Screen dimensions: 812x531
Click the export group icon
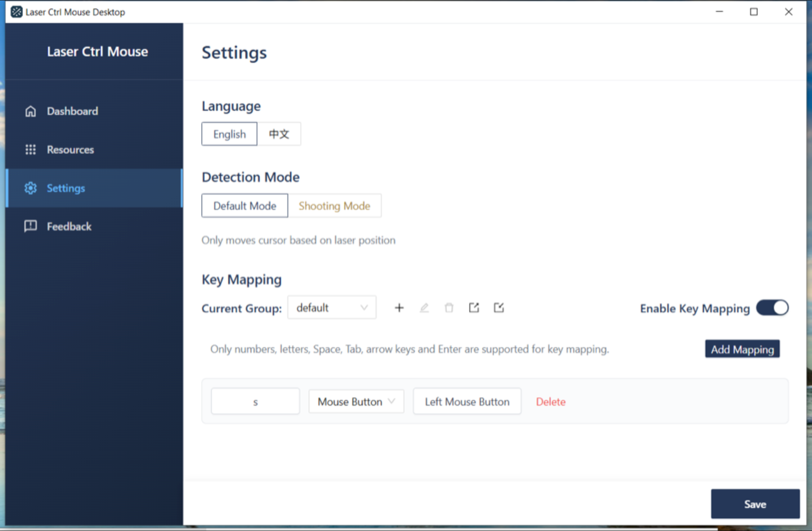[474, 308]
